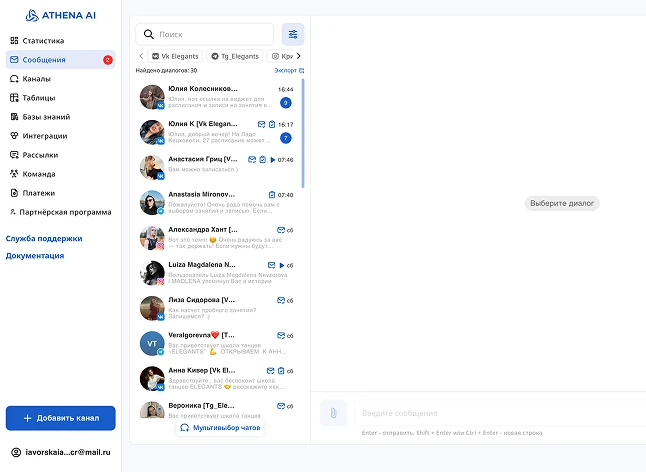Click the Добавить канал button
This screenshot has height=472, width=646.
[61, 417]
